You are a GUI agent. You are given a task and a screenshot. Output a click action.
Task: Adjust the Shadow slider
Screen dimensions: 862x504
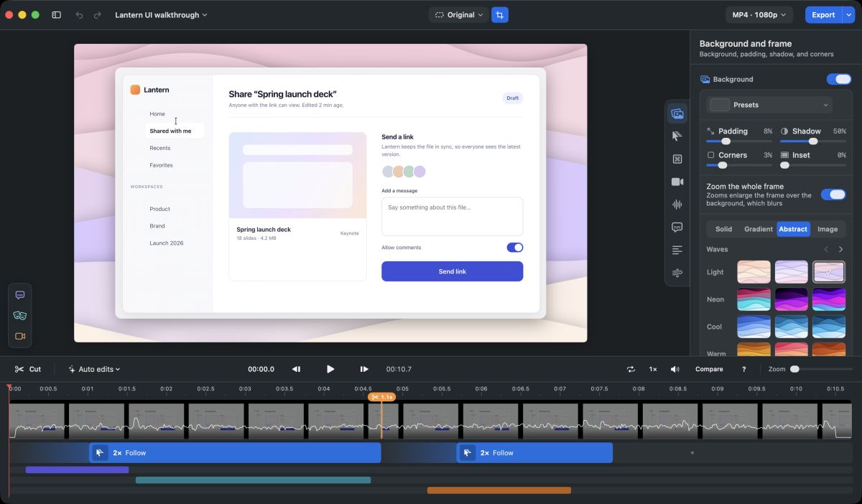812,141
